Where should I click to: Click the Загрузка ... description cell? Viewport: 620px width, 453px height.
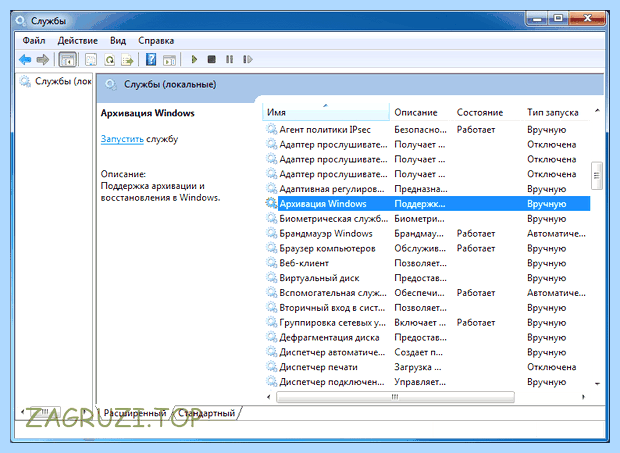click(418, 367)
